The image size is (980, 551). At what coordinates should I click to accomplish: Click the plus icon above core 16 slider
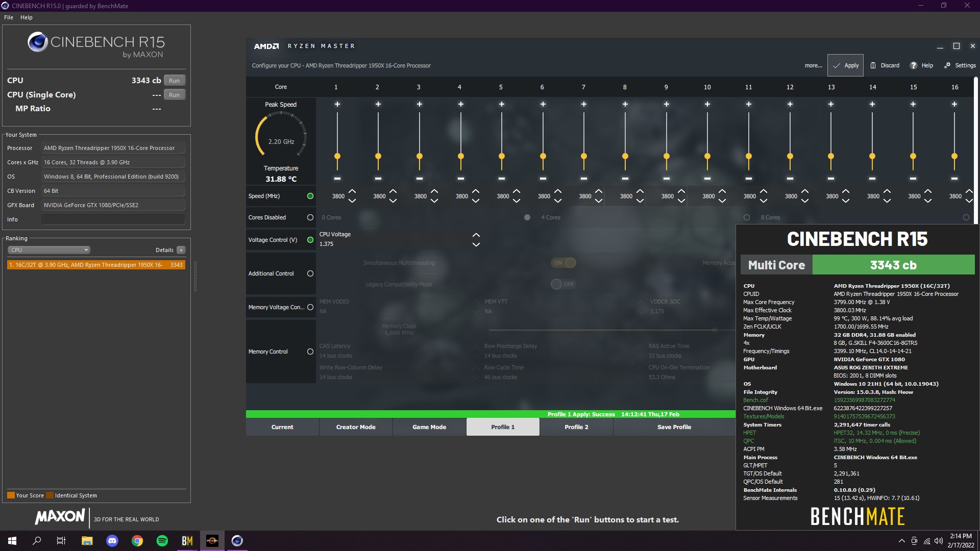[954, 104]
